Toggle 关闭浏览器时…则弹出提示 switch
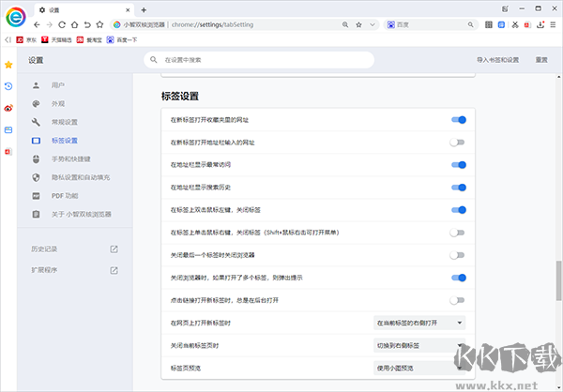The image size is (563, 392). click(459, 278)
